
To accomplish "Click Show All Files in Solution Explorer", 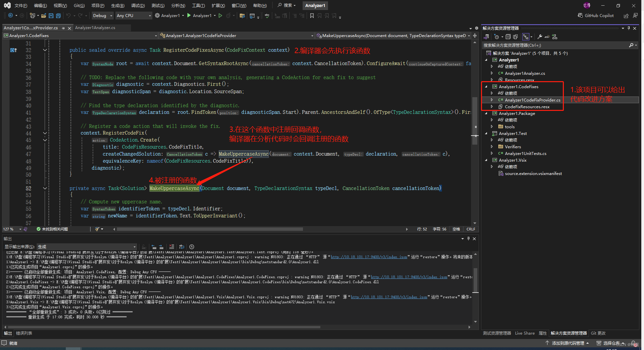I will 515,37.
